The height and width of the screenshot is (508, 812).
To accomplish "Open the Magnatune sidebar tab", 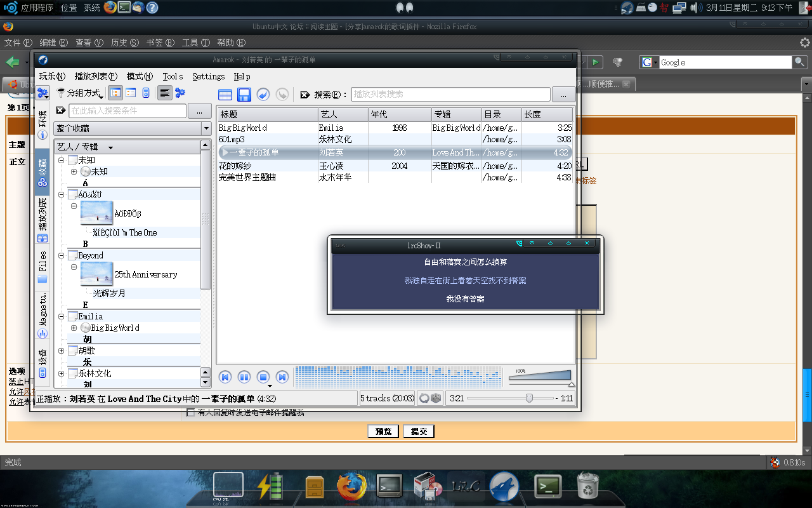I will click(43, 315).
